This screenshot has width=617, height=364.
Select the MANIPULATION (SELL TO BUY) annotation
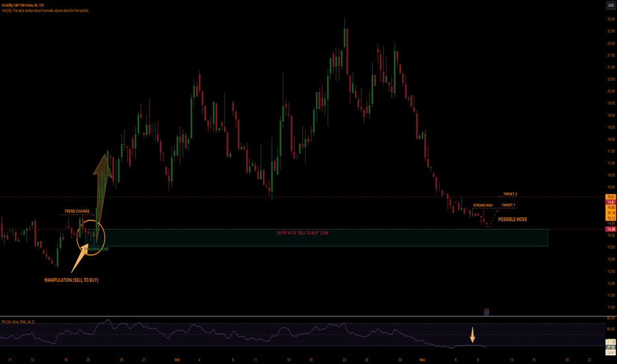[x=71, y=280]
